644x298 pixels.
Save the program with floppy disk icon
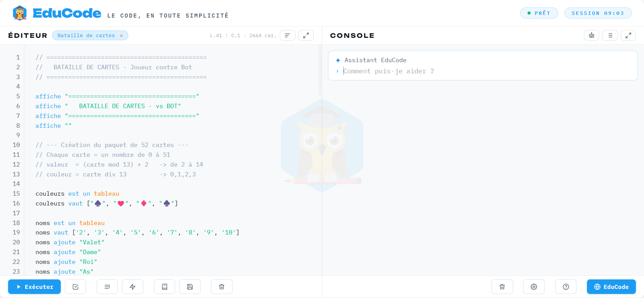[x=190, y=287]
